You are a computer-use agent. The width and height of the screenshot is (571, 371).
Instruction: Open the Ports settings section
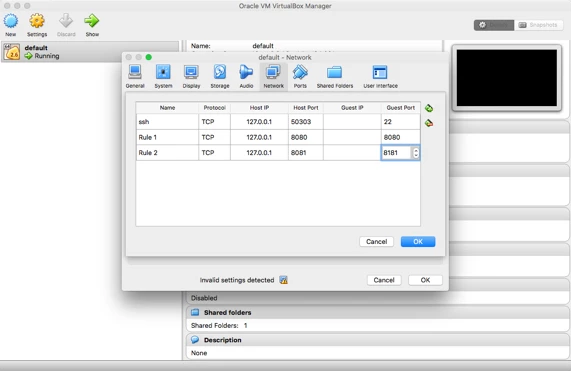click(300, 76)
